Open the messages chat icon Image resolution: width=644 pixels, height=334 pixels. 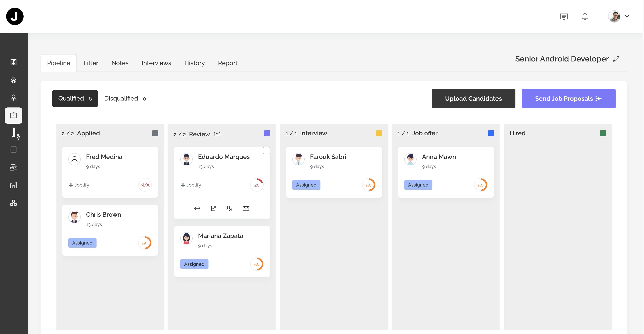[564, 16]
